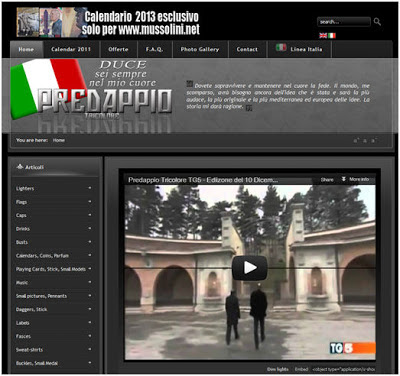Click the largest font size icon in breadcrumb bar
Screen dimensions: 400x376
356,141
